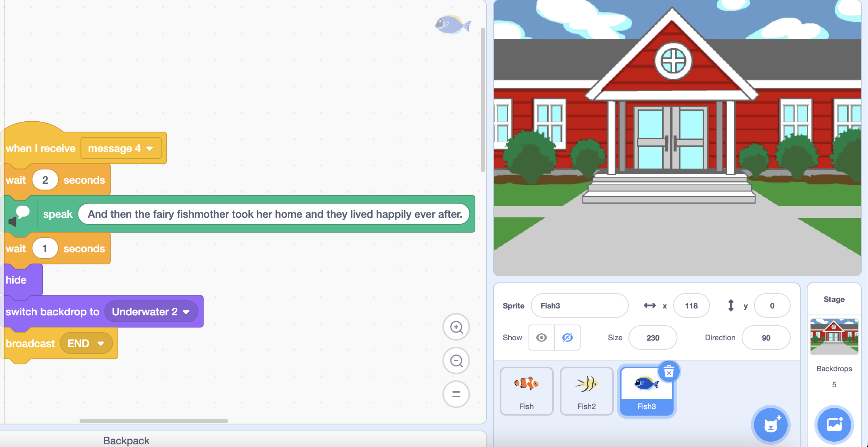Open the Choose a Sprite cat icon
This screenshot has height=447, width=868.
coord(770,425)
